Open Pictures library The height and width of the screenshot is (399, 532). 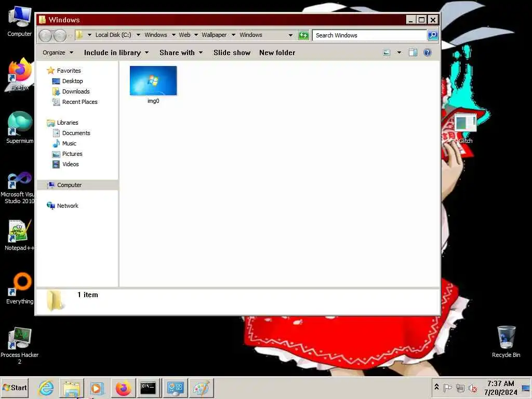click(72, 154)
